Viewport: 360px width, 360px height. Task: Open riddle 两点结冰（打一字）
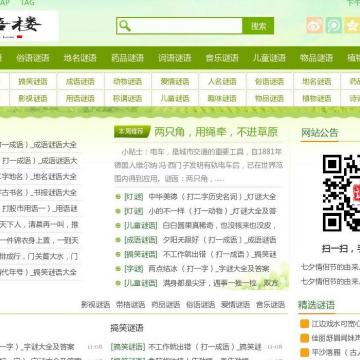coord(209,269)
